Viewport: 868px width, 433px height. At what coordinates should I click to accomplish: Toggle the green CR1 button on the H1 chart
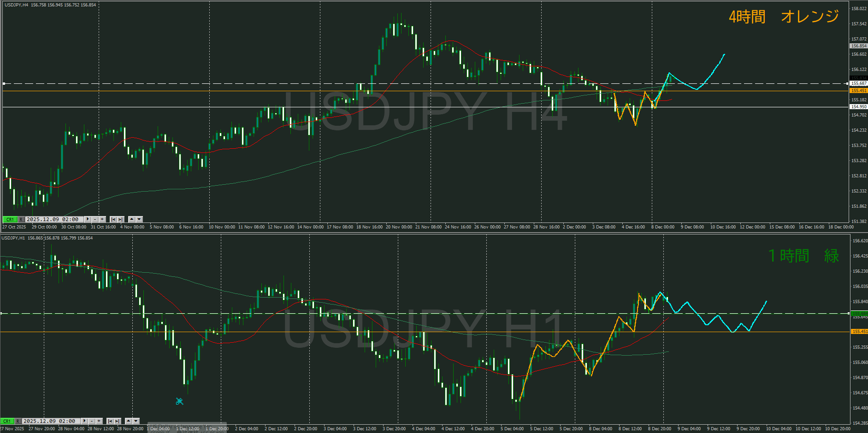coord(7,421)
